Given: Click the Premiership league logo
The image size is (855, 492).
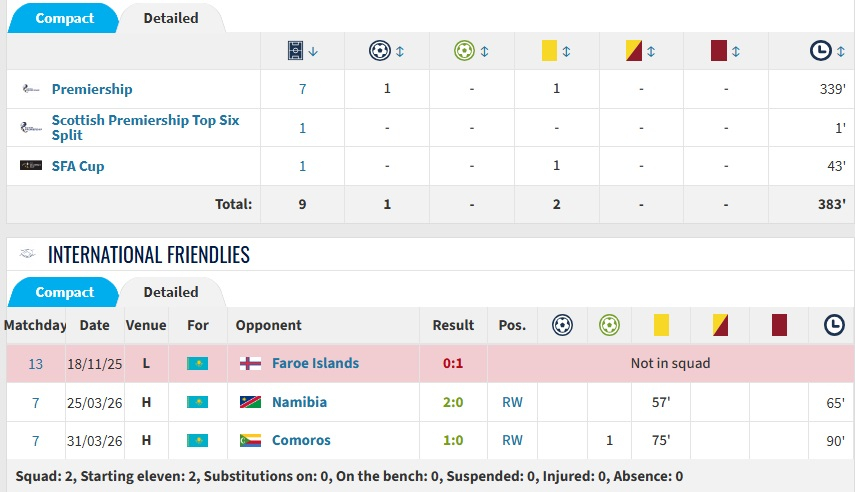Looking at the screenshot, I should pyautogui.click(x=30, y=89).
